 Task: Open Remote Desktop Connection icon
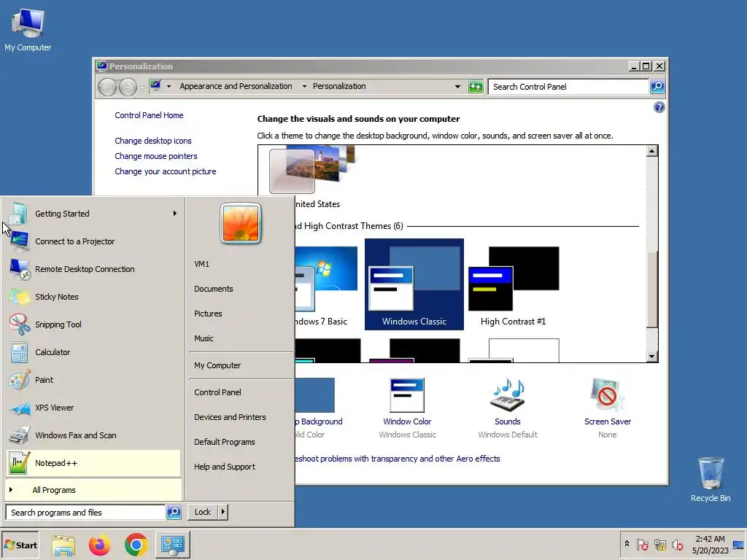pyautogui.click(x=20, y=269)
